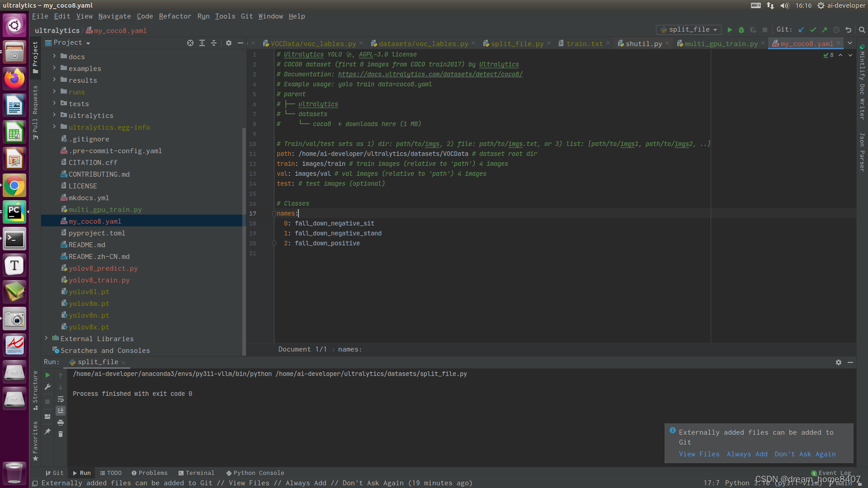Image resolution: width=868 pixels, height=488 pixels.
Task: Open the split_file run configuration dropdown
Action: [x=689, y=30]
